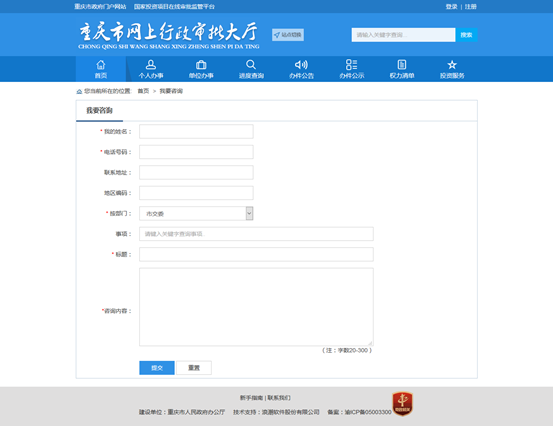Screen dimensions: 553x426
Task: Click the blue submit button
Action: click(157, 368)
